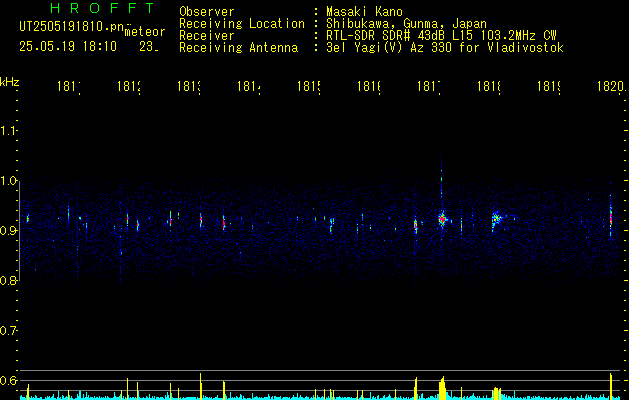Click the word 'meteor' in header
Viewport: 629px width, 400px height.
pyautogui.click(x=145, y=32)
